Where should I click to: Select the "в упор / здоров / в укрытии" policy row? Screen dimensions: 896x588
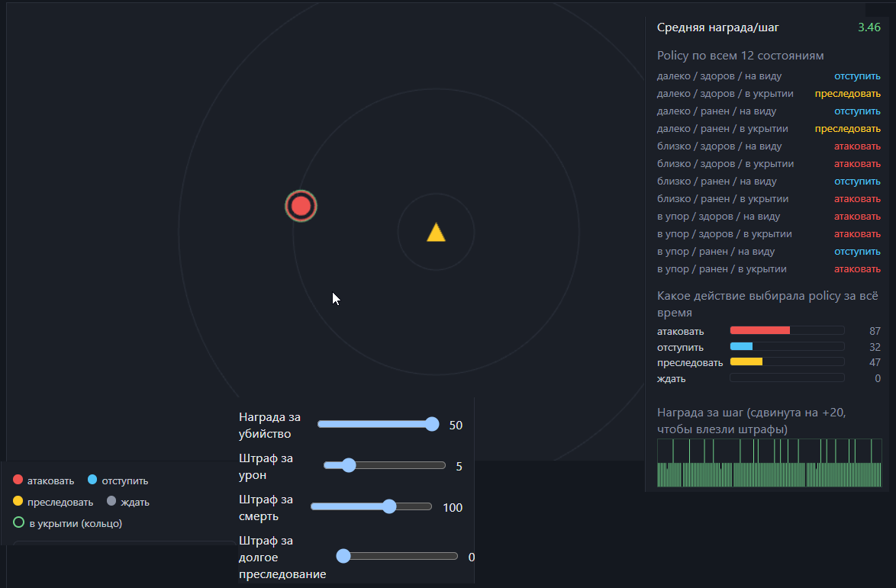(x=769, y=234)
